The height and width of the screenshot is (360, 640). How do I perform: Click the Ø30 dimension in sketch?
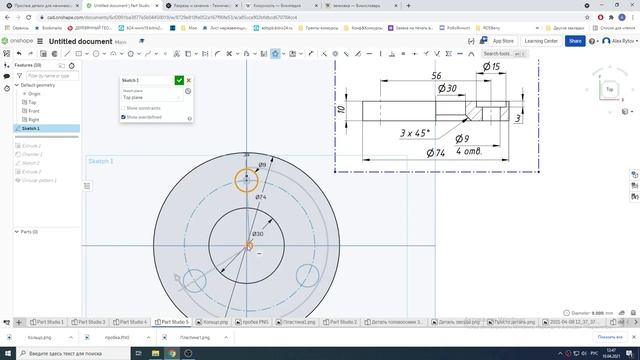(x=258, y=234)
